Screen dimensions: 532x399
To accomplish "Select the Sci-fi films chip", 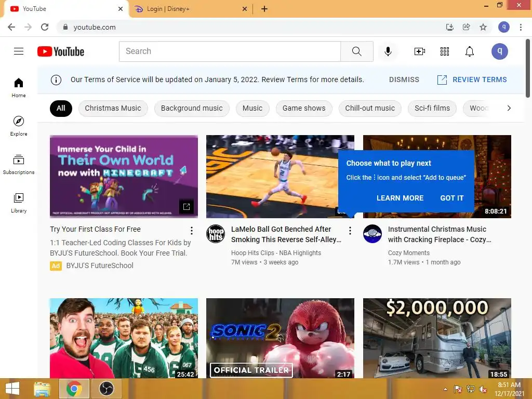I will (432, 108).
